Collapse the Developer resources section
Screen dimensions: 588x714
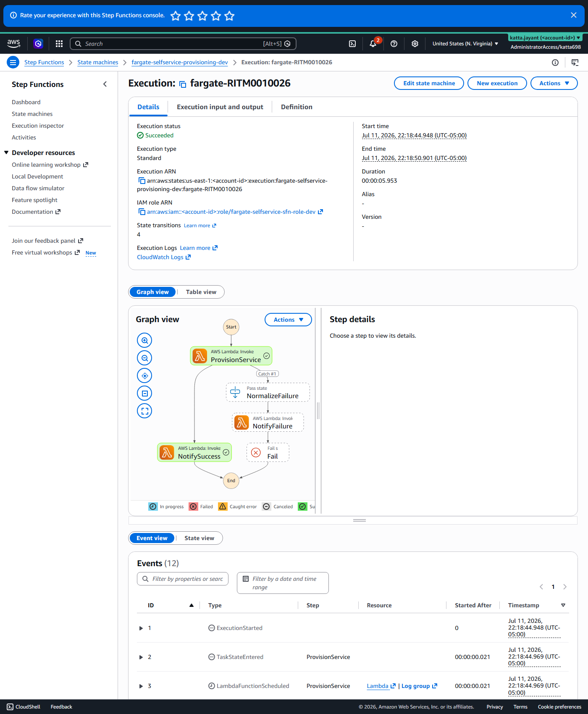coord(6,152)
